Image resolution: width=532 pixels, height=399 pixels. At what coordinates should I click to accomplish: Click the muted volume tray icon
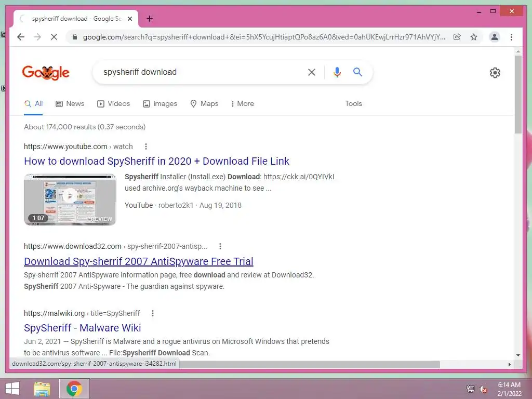click(483, 389)
